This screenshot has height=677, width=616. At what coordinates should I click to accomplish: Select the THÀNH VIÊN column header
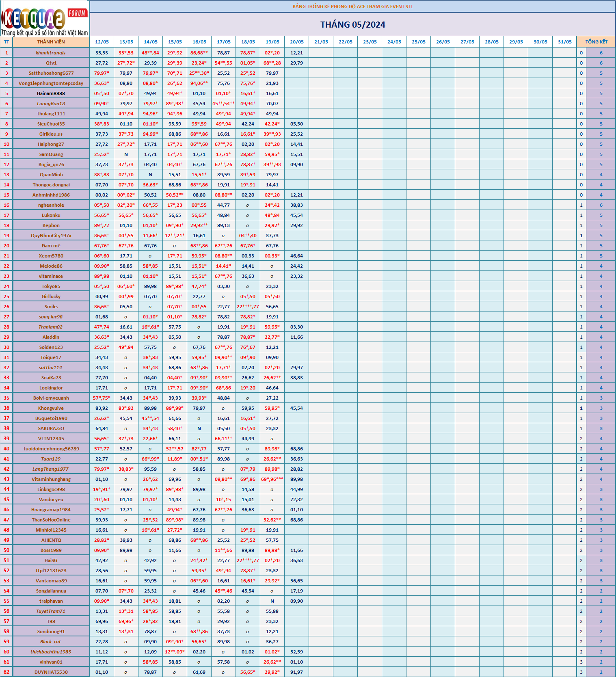51,42
